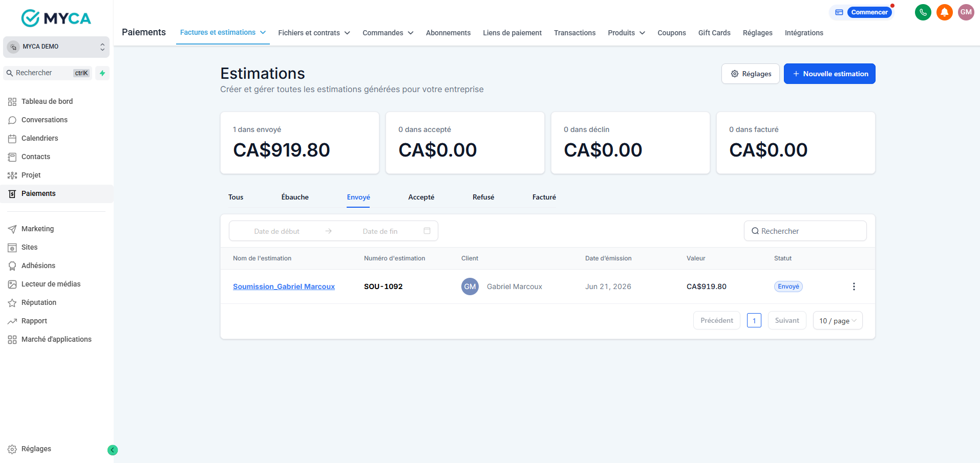Click the sidebar Réglages gear icon

pos(12,449)
